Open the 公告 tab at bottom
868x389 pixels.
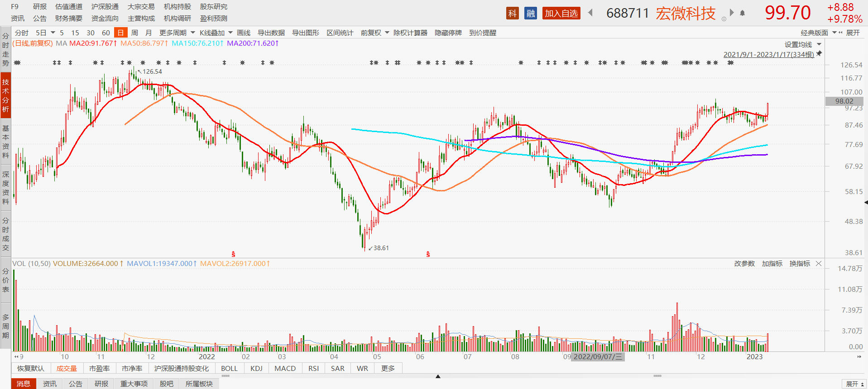click(76, 384)
